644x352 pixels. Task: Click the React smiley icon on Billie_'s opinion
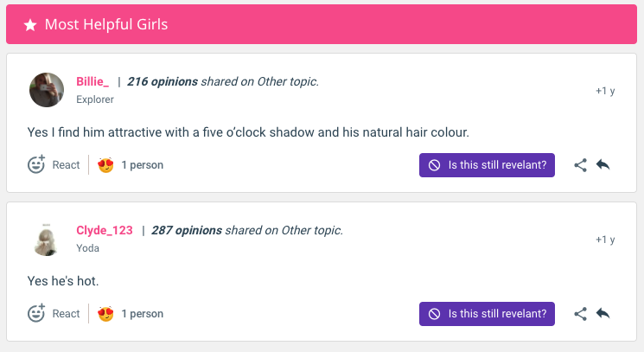coord(36,164)
